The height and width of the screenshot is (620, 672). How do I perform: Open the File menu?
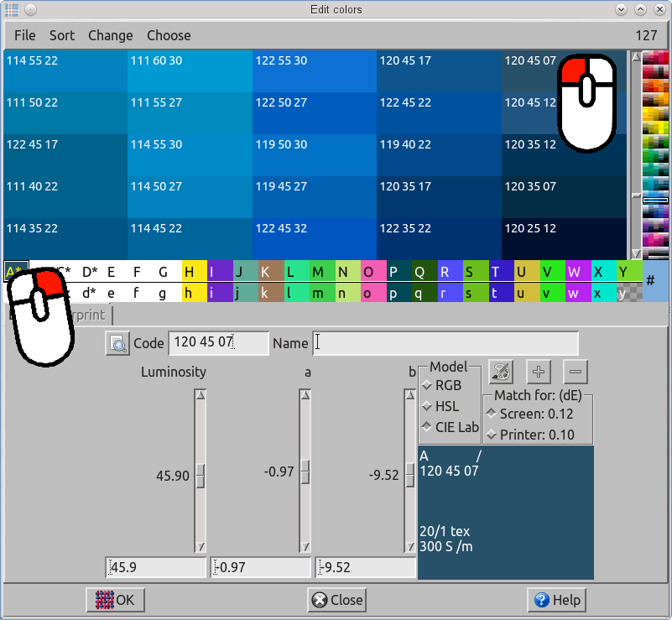(x=25, y=35)
